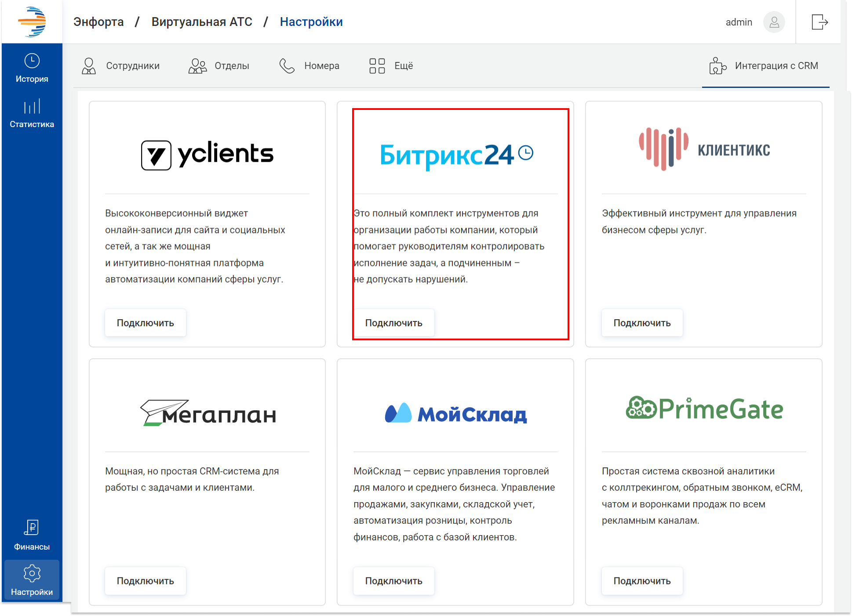Click the logout exit icon
Screen dimensions: 852x616
[819, 22]
